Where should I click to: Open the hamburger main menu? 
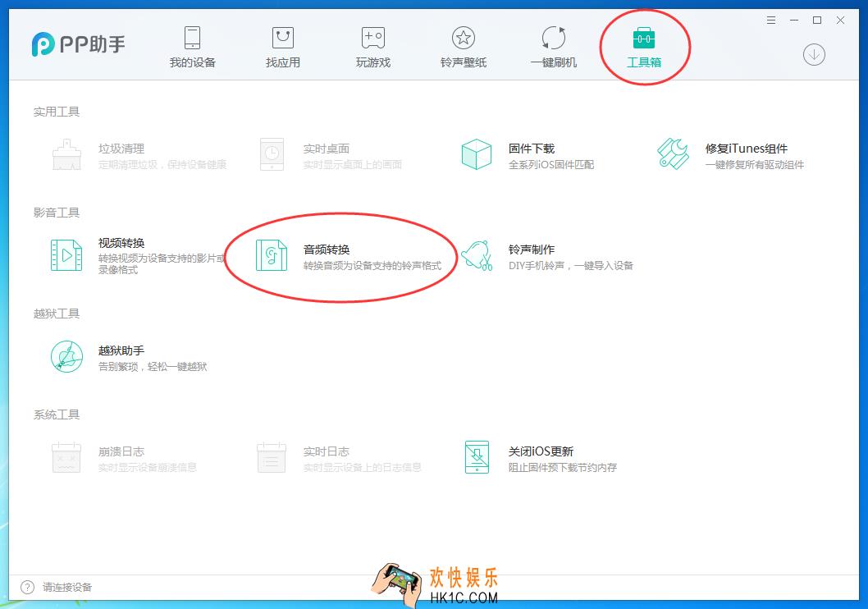pyautogui.click(x=771, y=20)
